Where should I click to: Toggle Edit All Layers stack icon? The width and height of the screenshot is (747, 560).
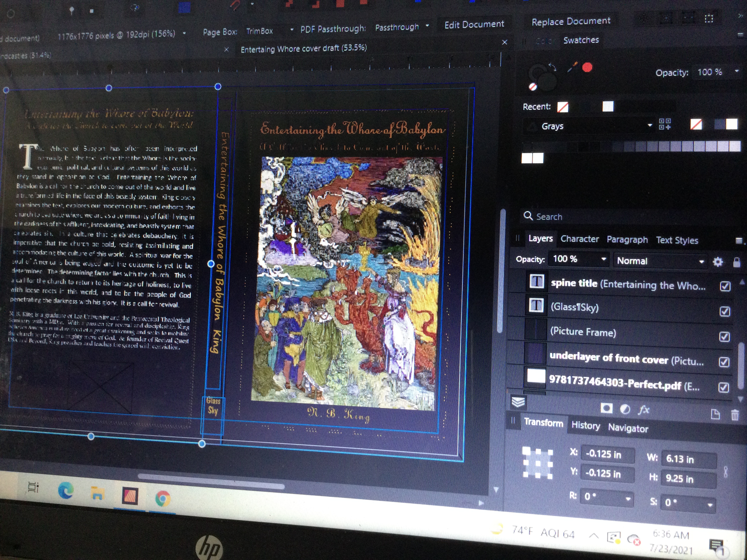pos(518,402)
